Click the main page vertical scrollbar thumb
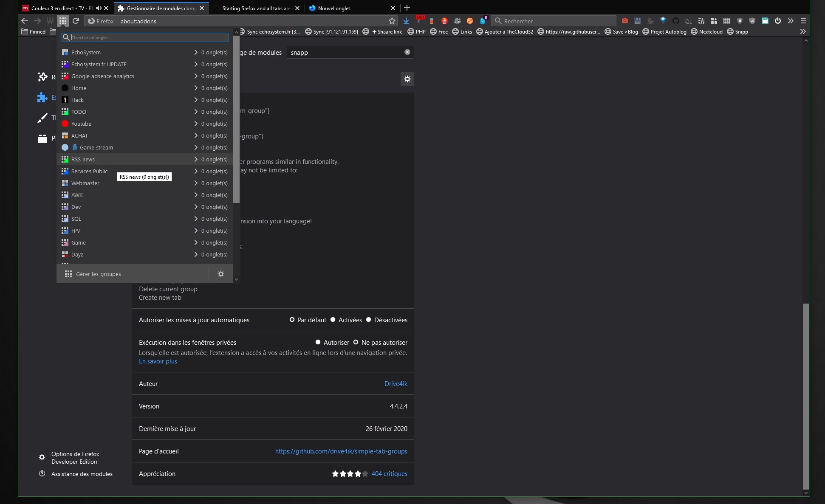The height and width of the screenshot is (504, 825). tap(806, 396)
